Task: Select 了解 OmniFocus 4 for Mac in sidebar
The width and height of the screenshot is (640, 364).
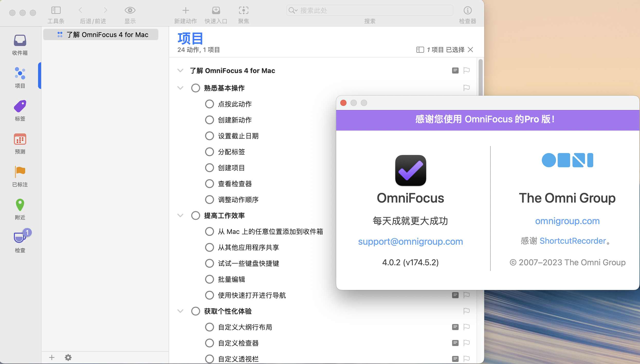Action: 101,35
